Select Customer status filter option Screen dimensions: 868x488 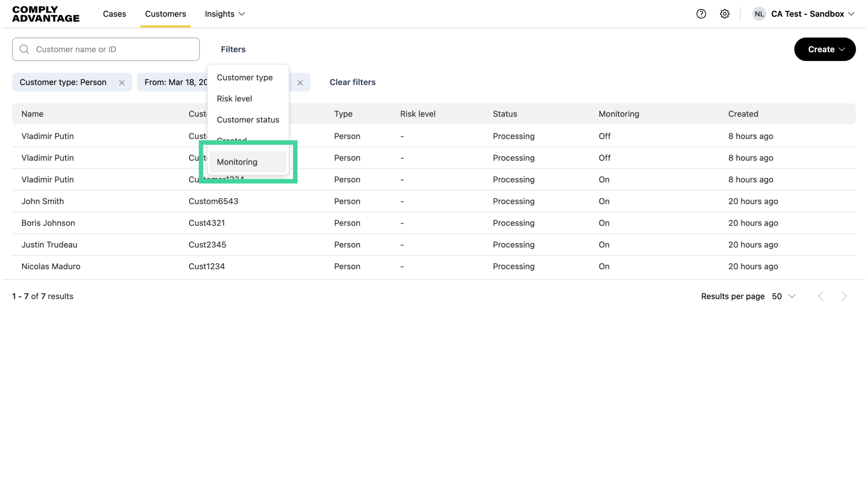[248, 120]
